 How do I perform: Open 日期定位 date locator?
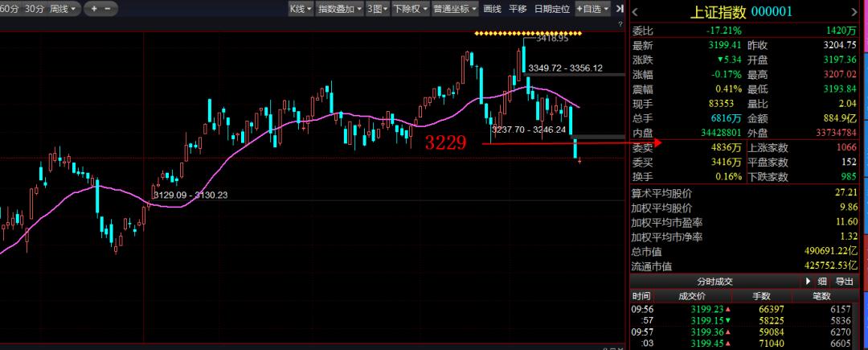[x=551, y=8]
